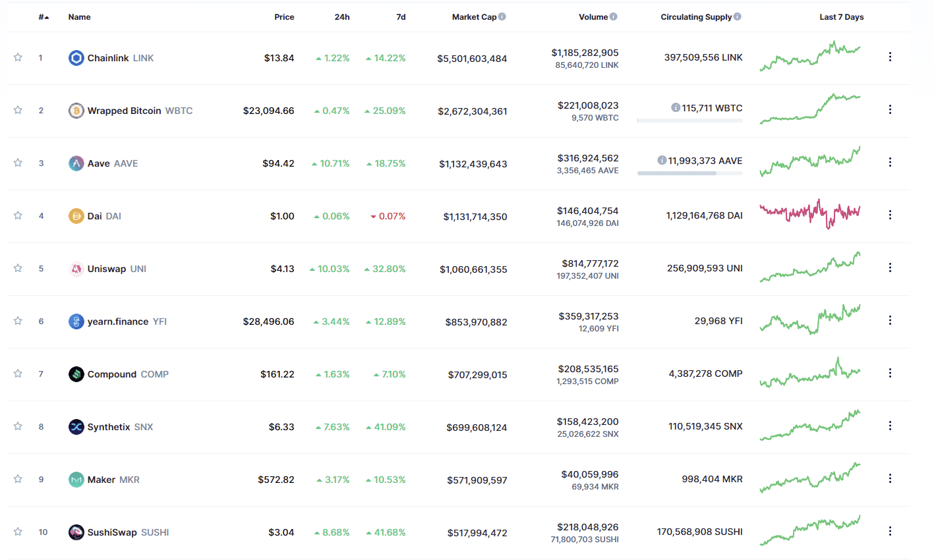934x560 pixels.
Task: Toggle the Aave watchlist star
Action: (18, 163)
